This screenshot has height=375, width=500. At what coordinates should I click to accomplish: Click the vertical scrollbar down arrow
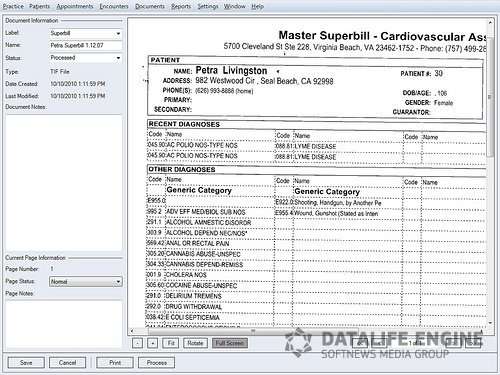tap(490, 323)
